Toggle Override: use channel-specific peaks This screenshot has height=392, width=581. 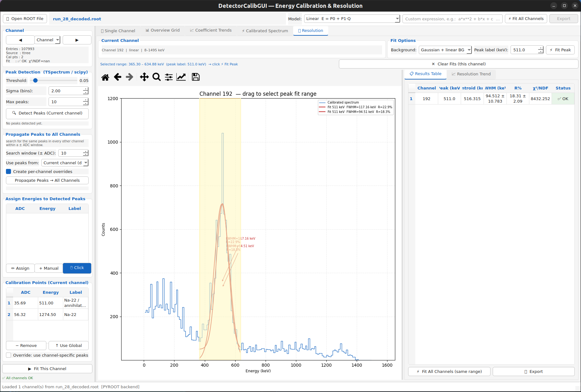coord(9,355)
